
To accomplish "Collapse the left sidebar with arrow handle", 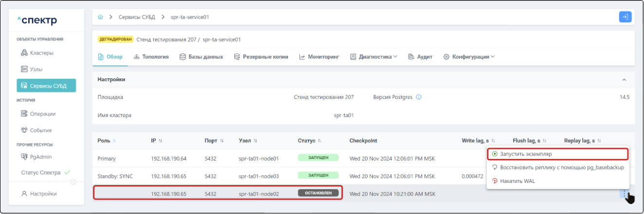I will coord(74,182).
